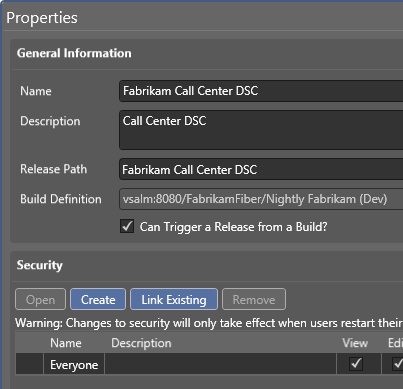Click the 'Release Path' label

(54, 169)
